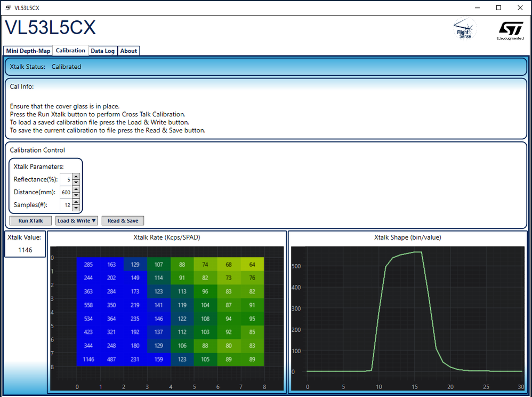Minimize the VL53L5CX window

pyautogui.click(x=478, y=7)
